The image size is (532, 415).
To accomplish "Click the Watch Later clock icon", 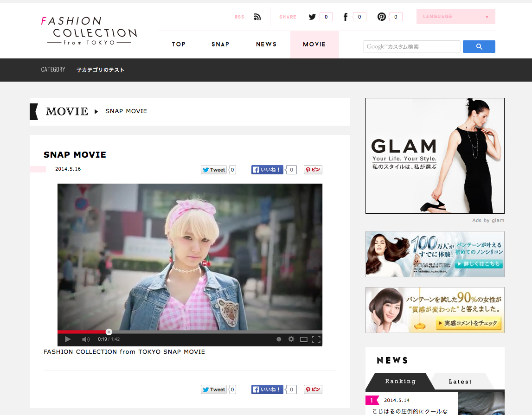I will (279, 339).
